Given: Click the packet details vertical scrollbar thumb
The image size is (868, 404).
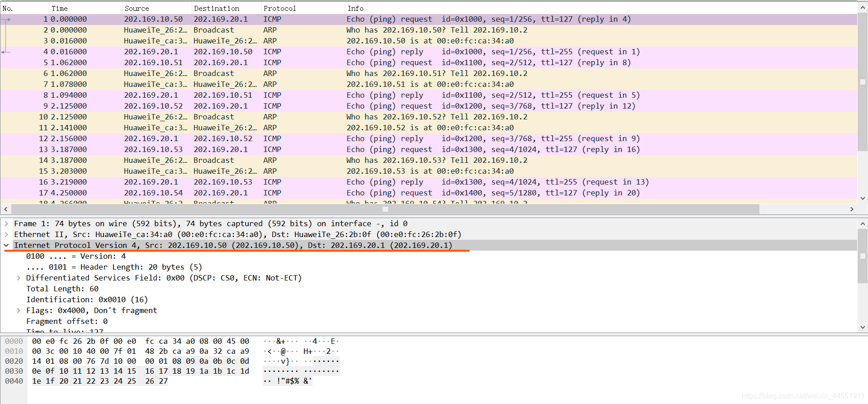Looking at the screenshot, I should click(863, 256).
